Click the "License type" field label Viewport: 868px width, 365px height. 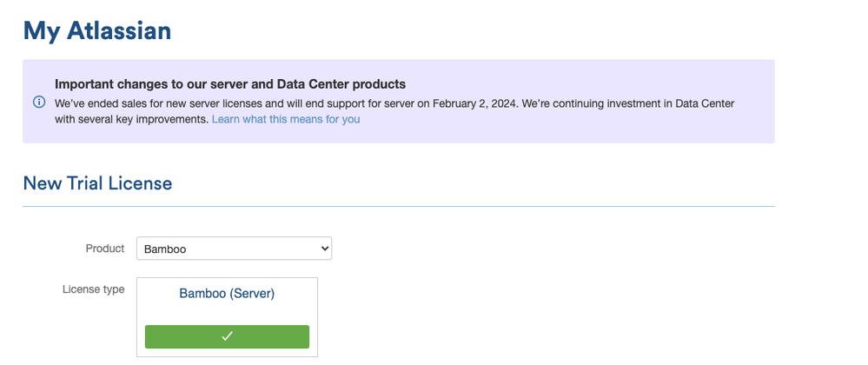pos(93,289)
